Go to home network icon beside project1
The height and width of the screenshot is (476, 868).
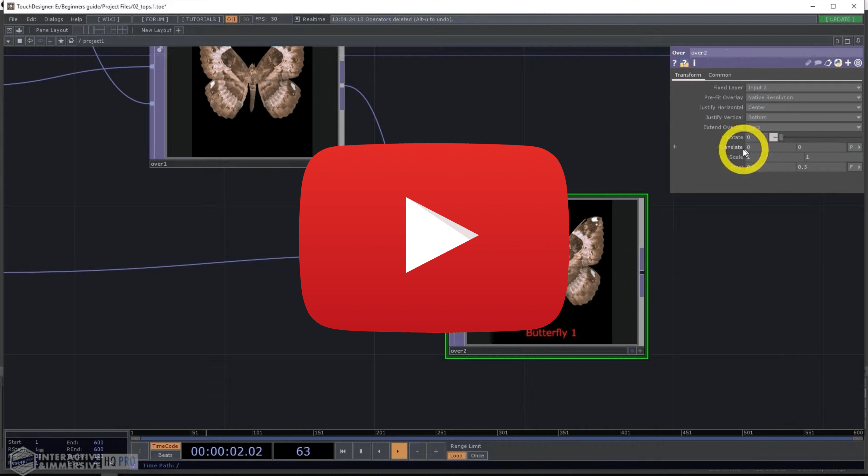pos(71,41)
